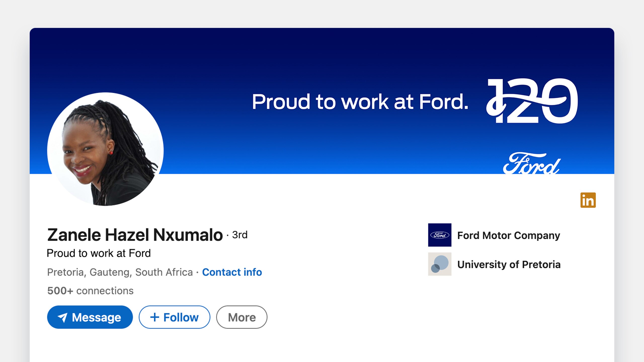The width and height of the screenshot is (644, 362).
Task: Send a message with Message button
Action: [x=90, y=317]
